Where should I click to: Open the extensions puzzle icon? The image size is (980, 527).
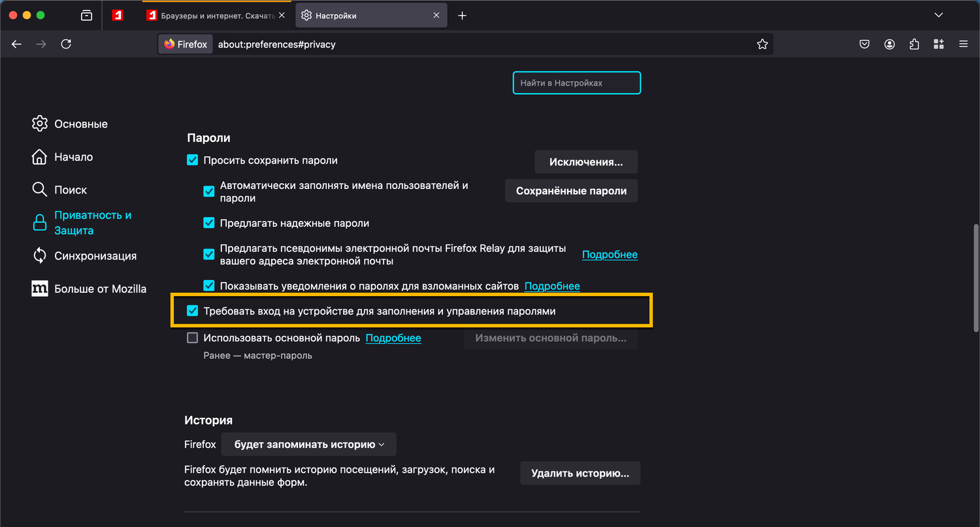[x=914, y=44]
